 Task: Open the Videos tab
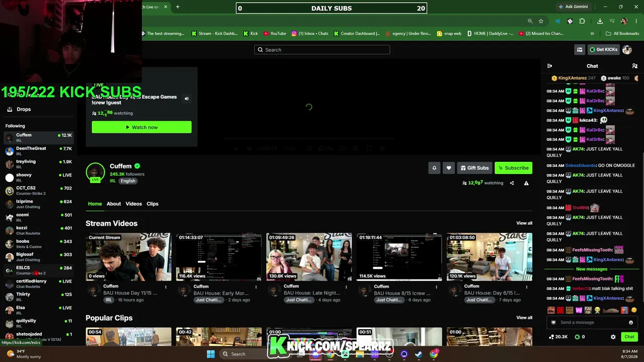(134, 204)
